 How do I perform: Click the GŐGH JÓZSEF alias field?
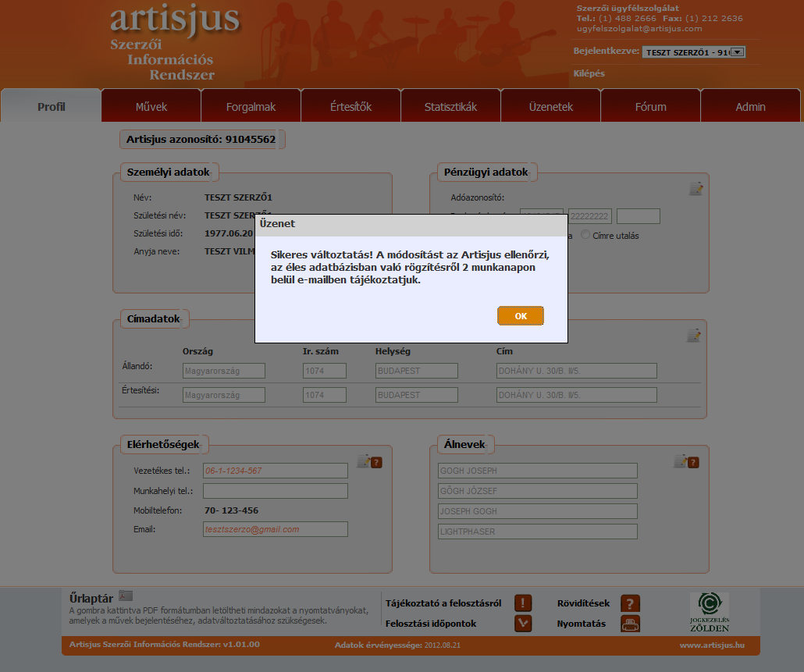coord(538,491)
